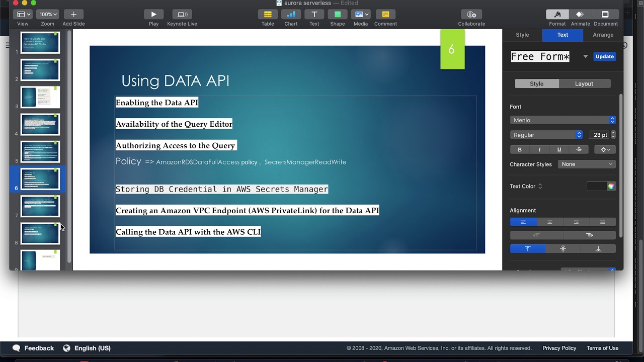Select slide 8 thumbnail

[40, 233]
